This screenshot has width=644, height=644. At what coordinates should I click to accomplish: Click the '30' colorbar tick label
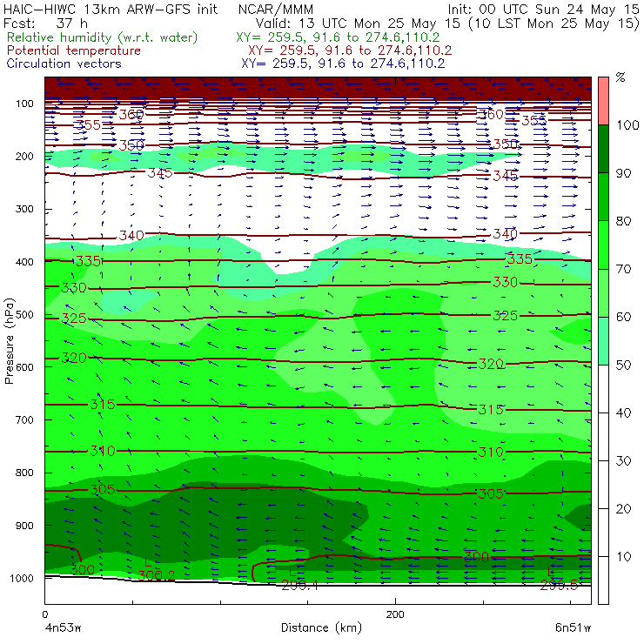(623, 461)
